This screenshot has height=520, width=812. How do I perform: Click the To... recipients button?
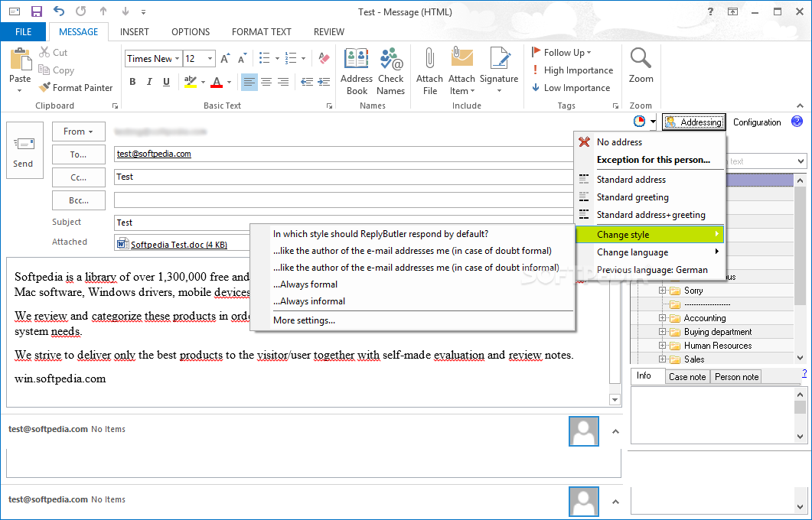[79, 154]
